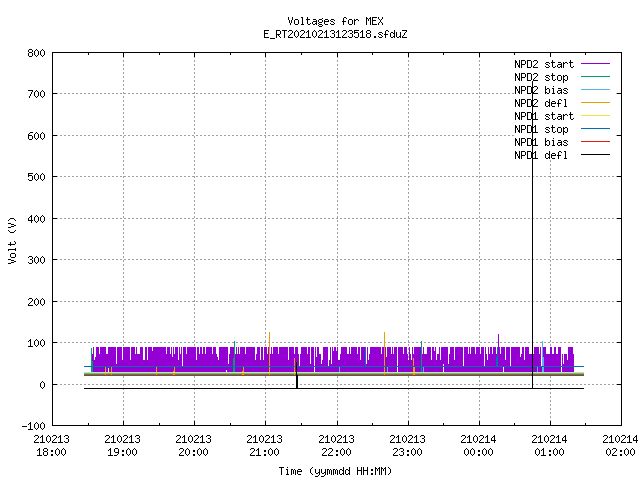
Task: Click the green NPD2 stop legend line
Action: (x=595, y=77)
